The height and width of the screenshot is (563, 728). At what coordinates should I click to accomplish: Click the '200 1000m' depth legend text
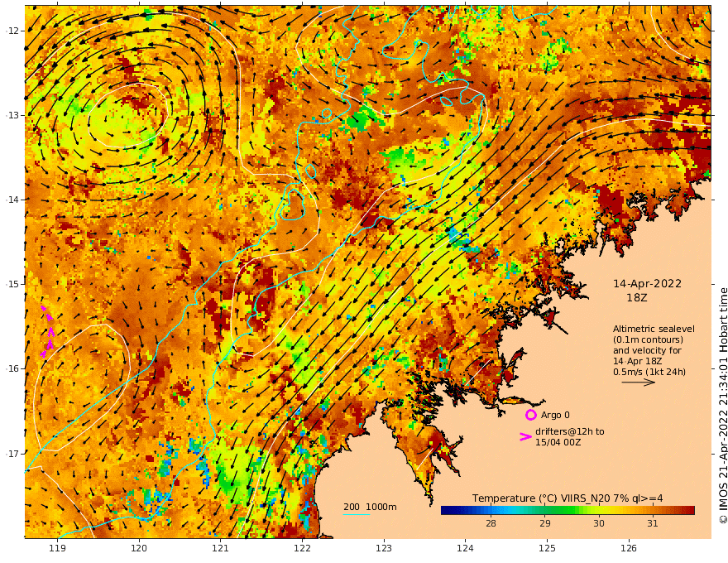pos(370,507)
